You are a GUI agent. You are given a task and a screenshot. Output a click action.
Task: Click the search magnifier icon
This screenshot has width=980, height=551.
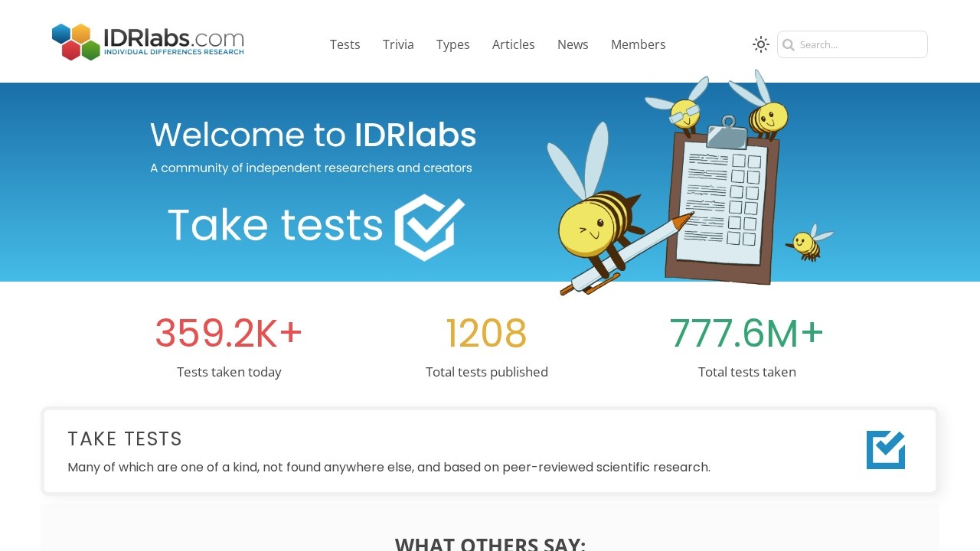789,44
